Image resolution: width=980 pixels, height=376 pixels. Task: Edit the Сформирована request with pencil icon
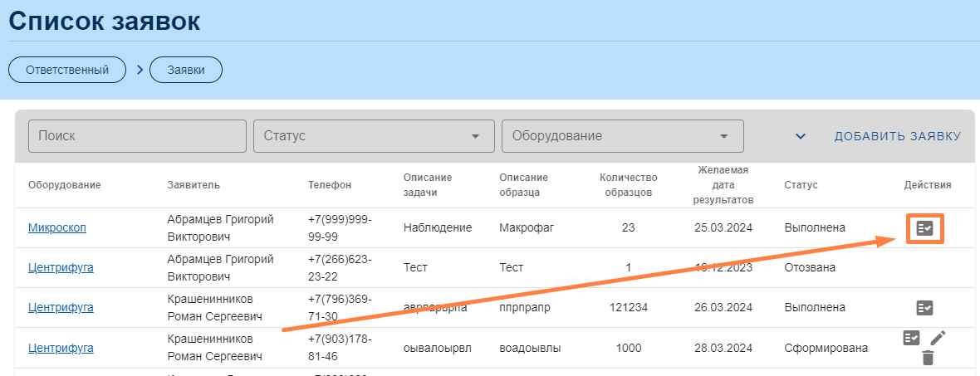[x=938, y=338]
